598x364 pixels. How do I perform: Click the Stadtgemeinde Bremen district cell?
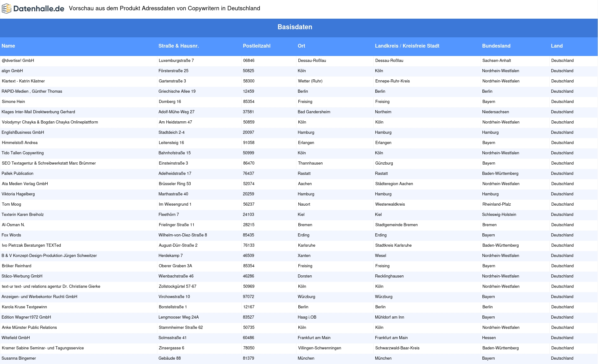(396, 225)
